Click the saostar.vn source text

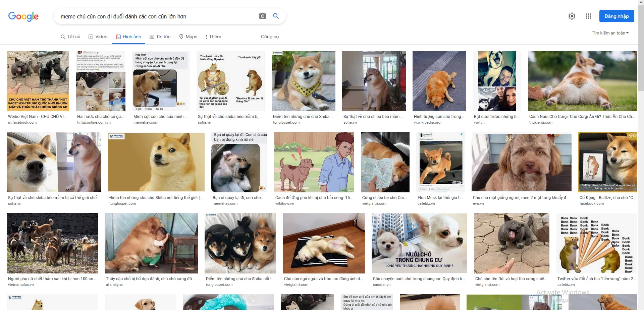click(382, 285)
